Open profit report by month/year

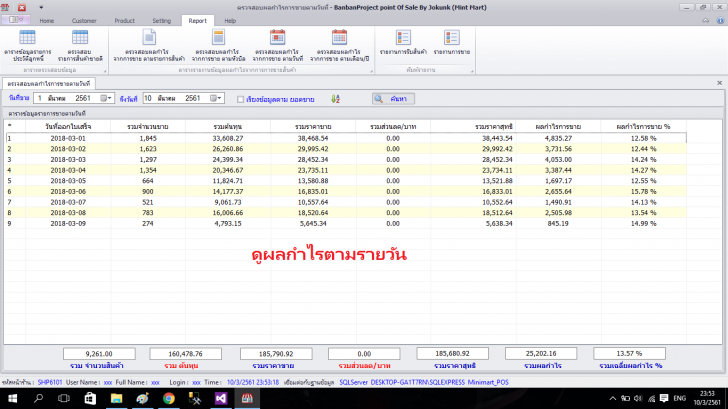point(339,46)
